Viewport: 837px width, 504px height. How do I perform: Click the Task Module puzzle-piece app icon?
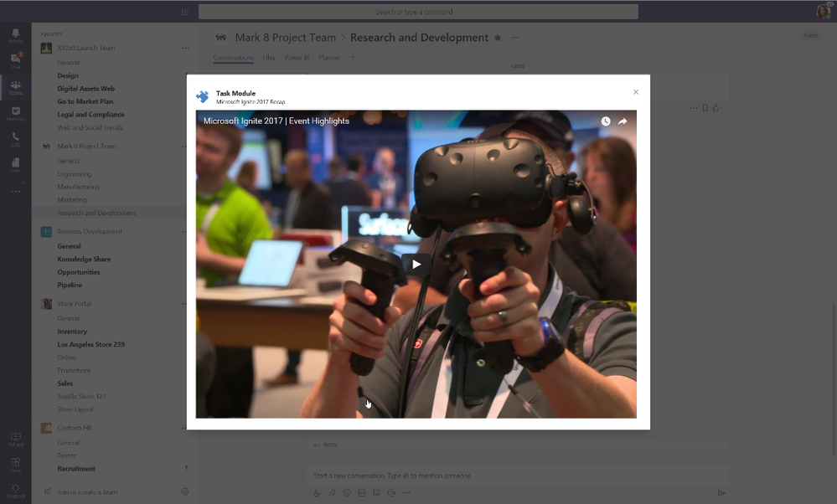point(202,96)
